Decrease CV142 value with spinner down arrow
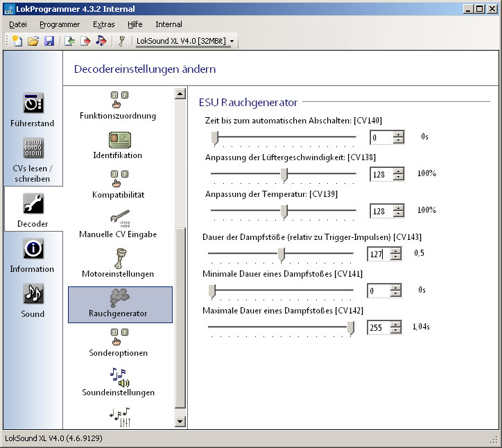Viewport: 502px width, 448px height. click(x=396, y=331)
